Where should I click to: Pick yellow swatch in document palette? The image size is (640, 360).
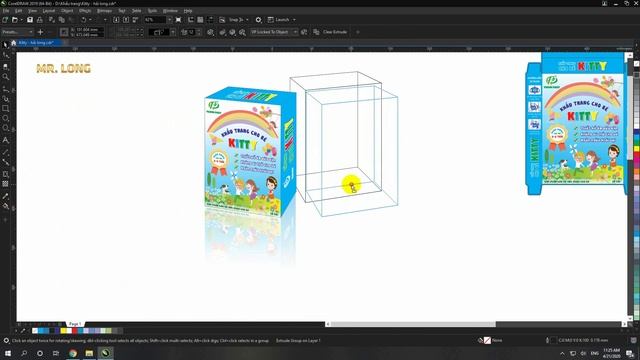click(63, 331)
